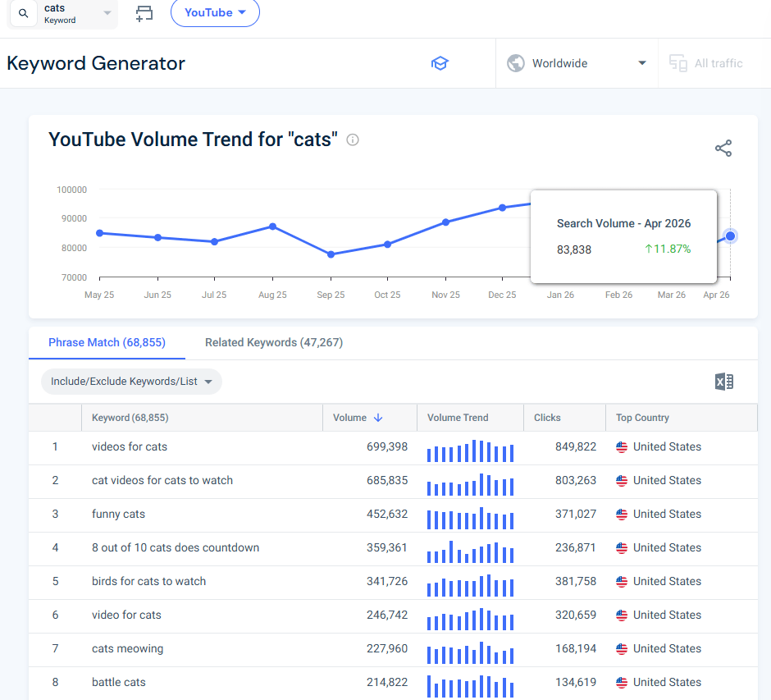Viewport: 771px width, 700px height.
Task: Select keyword "video for cats"
Action: (126, 615)
